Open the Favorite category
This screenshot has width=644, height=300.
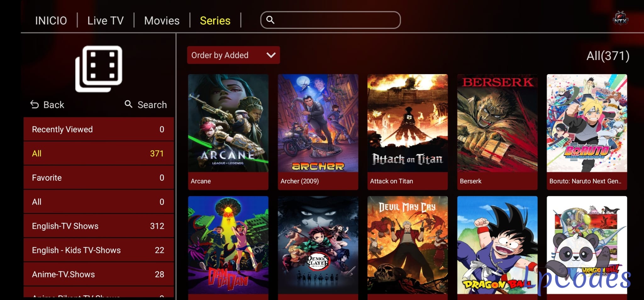pos(99,177)
